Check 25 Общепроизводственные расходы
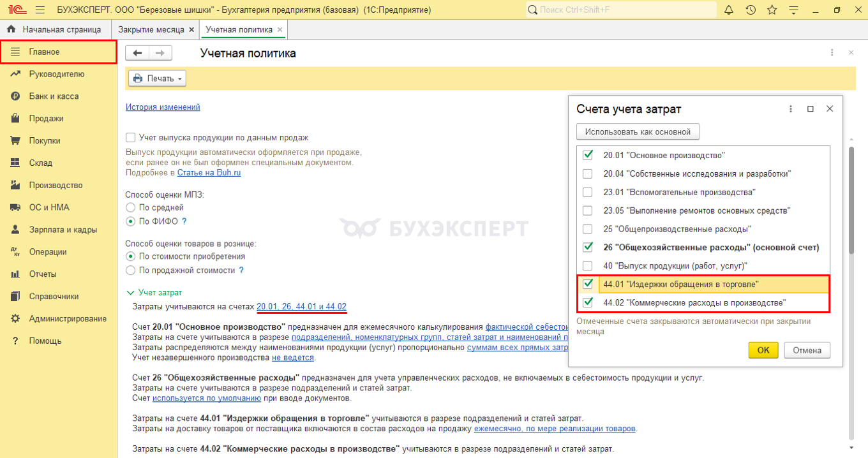Viewport: 868px width, 458px height. 588,229
